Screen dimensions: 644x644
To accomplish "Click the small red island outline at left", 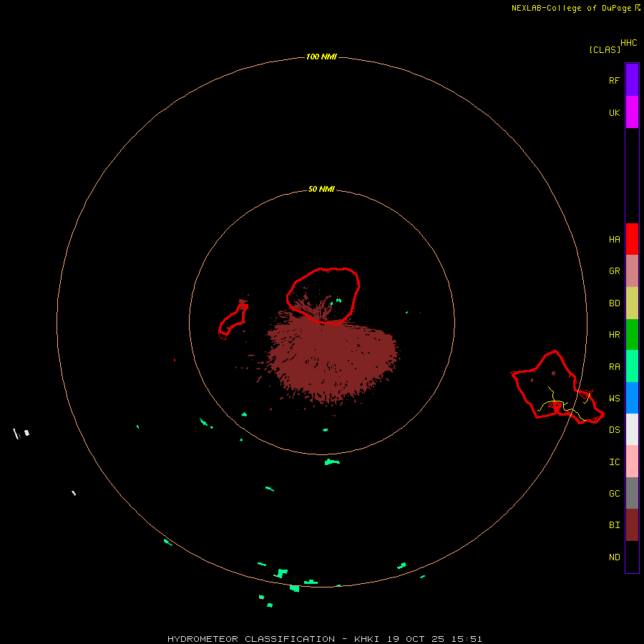I will (233, 321).
